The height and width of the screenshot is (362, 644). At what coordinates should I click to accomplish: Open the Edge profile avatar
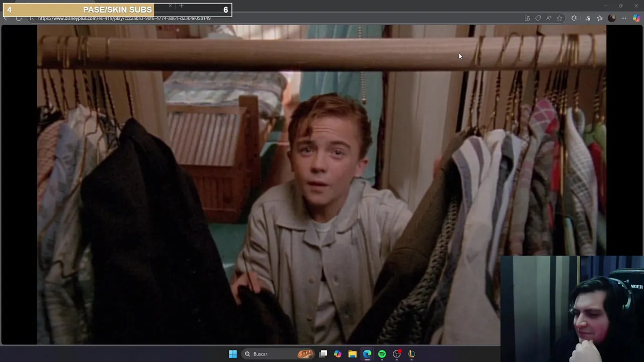[x=611, y=18]
